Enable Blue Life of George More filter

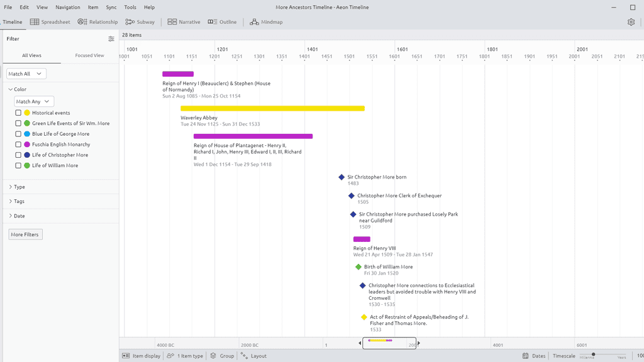pyautogui.click(x=18, y=134)
